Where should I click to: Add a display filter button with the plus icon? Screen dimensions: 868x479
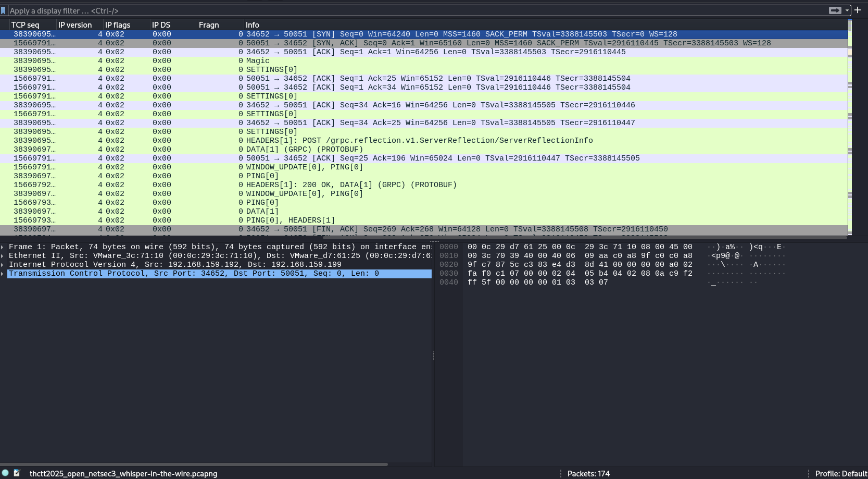(858, 10)
